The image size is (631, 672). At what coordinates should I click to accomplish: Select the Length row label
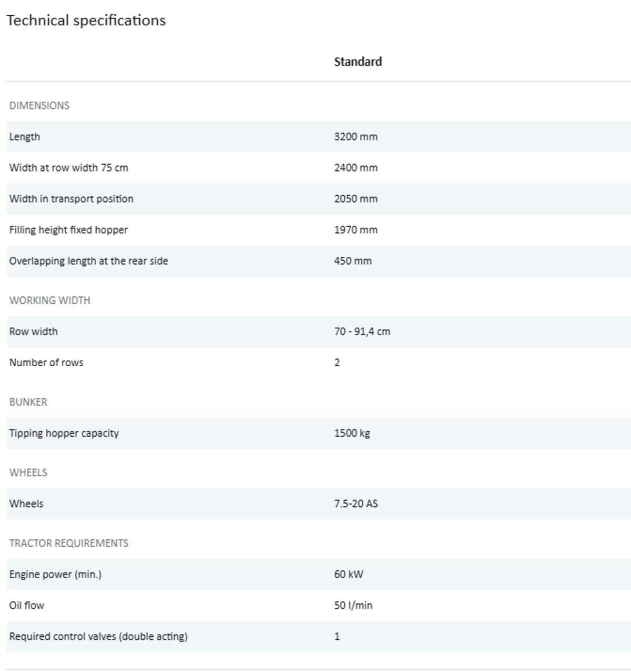25,137
